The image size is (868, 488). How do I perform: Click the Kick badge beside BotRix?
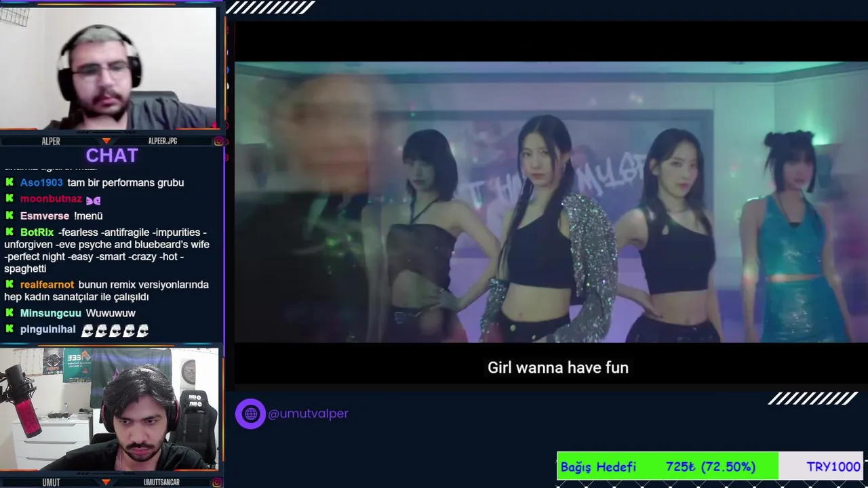point(9,232)
